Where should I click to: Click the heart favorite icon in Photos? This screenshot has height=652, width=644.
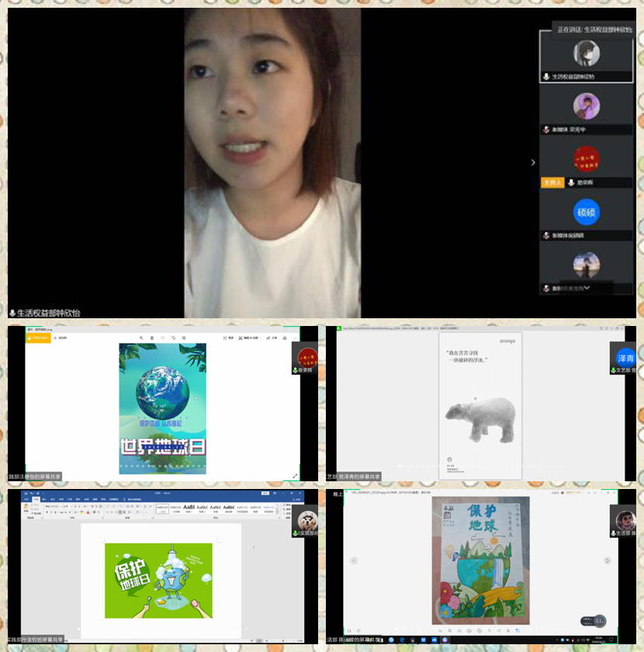click(x=162, y=338)
